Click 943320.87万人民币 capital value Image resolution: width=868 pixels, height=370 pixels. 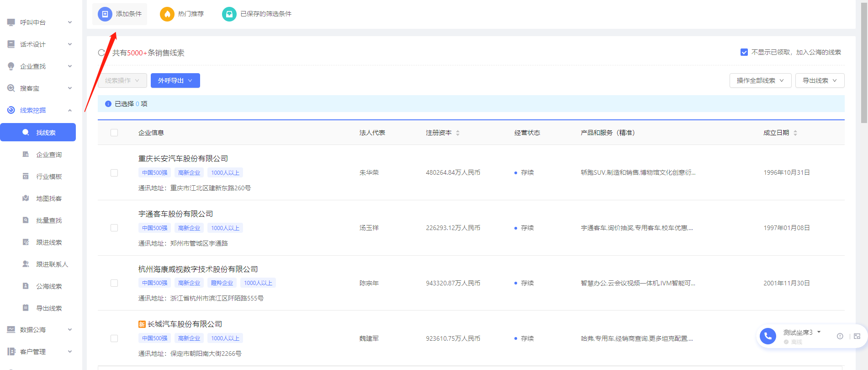[453, 283]
